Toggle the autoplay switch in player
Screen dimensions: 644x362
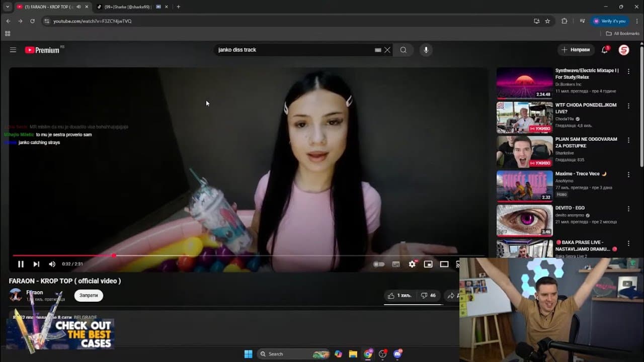[379, 264]
